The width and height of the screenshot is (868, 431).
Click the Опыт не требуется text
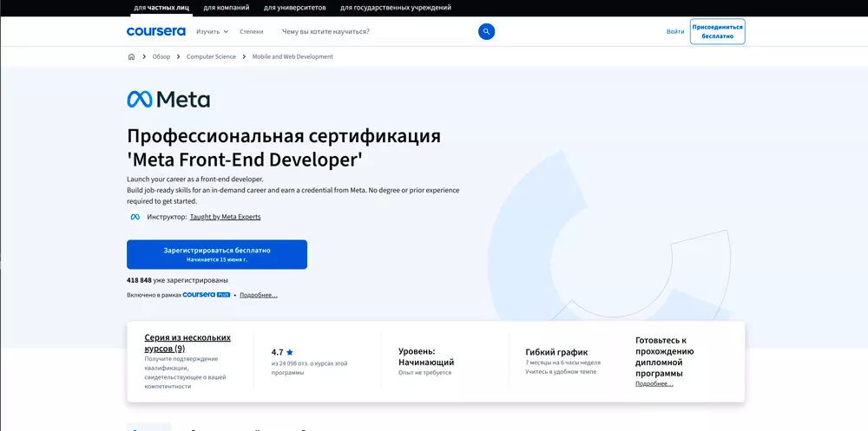click(x=425, y=372)
